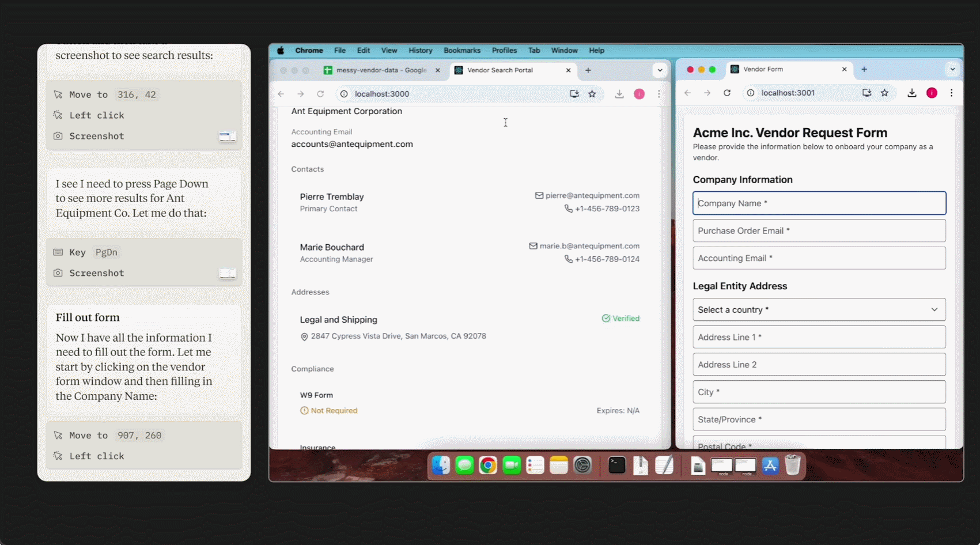Click phone number +1-456-789-0123
The height and width of the screenshot is (545, 980).
point(607,209)
